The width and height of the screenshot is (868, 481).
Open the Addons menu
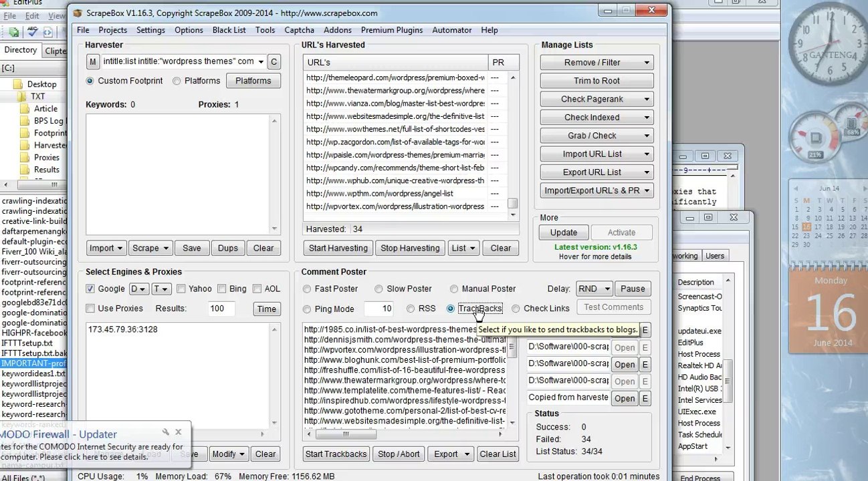(x=337, y=30)
